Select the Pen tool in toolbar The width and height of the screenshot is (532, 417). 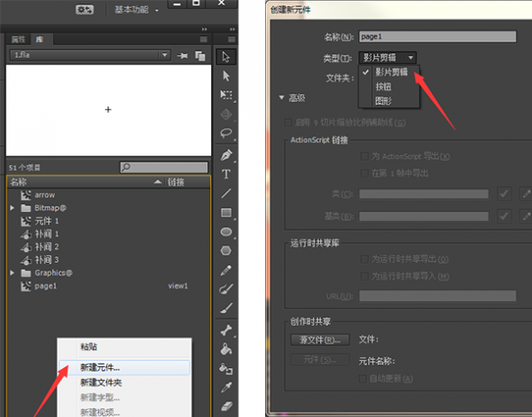point(226,155)
